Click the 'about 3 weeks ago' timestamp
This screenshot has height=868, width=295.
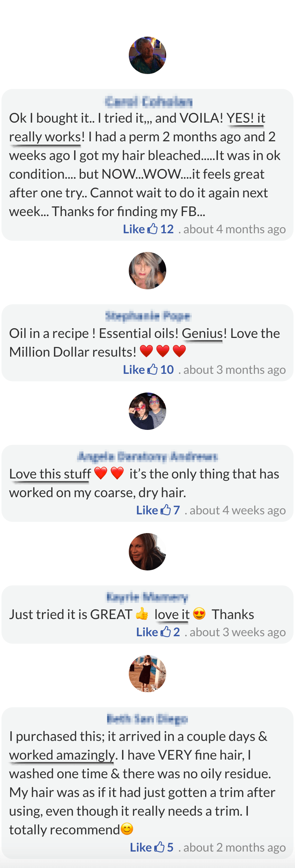tap(237, 632)
